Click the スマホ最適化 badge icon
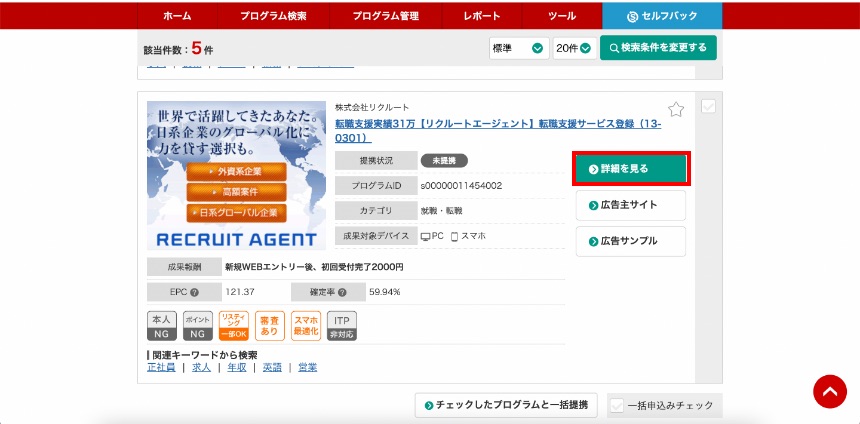 [x=306, y=326]
